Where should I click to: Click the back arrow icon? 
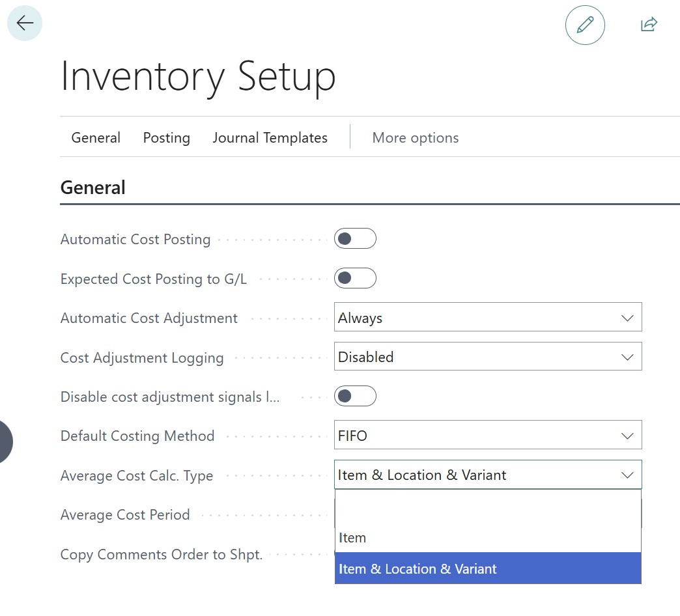25,23
